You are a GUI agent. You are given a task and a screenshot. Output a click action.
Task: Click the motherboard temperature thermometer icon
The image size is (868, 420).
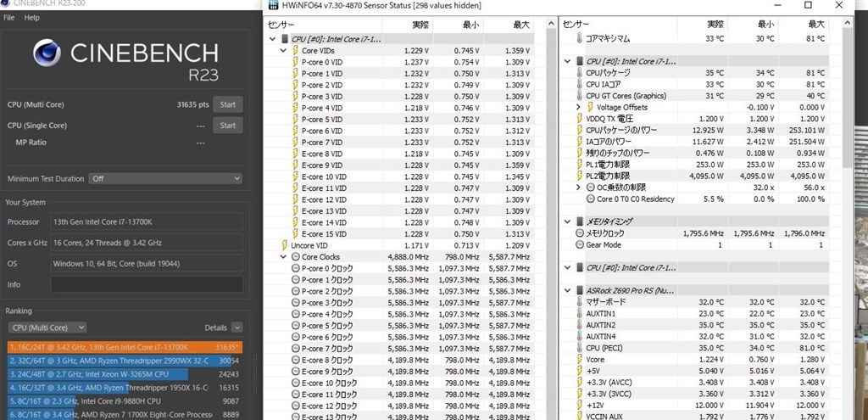(579, 302)
